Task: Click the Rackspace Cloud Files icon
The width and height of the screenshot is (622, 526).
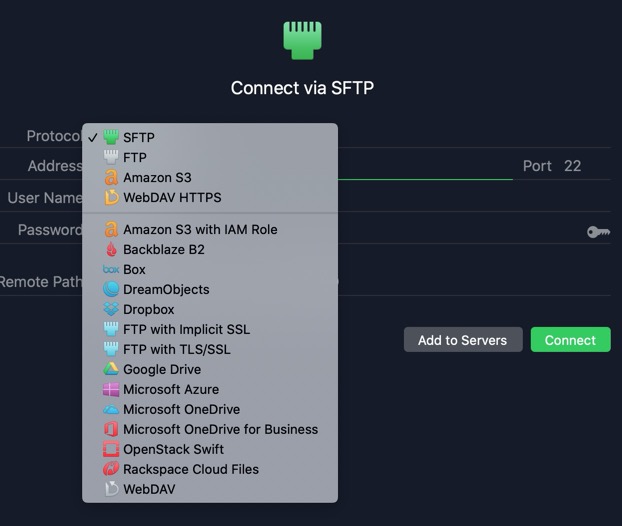Action: point(111,469)
